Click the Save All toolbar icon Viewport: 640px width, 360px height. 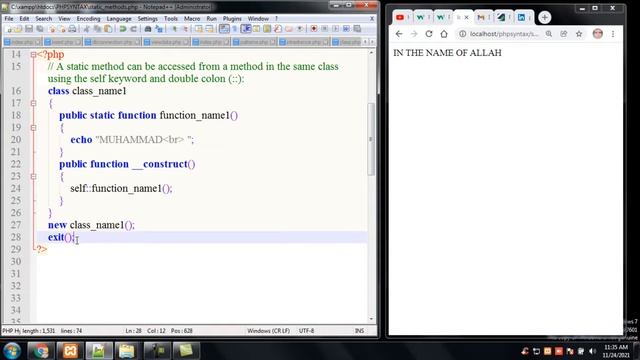click(40, 29)
